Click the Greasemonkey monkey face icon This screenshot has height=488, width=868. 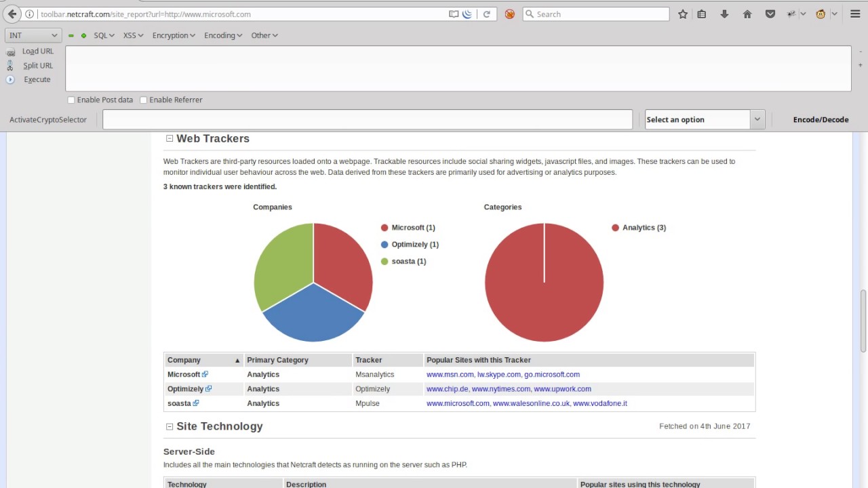click(821, 14)
